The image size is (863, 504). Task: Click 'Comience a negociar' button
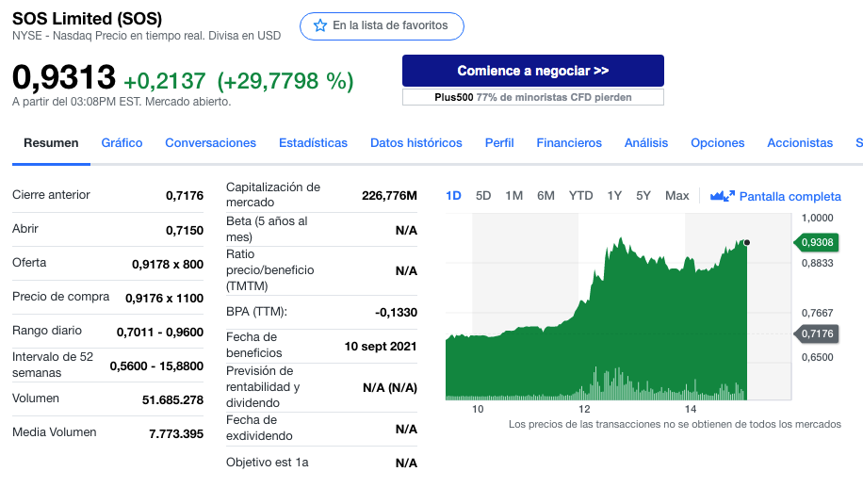click(532, 71)
